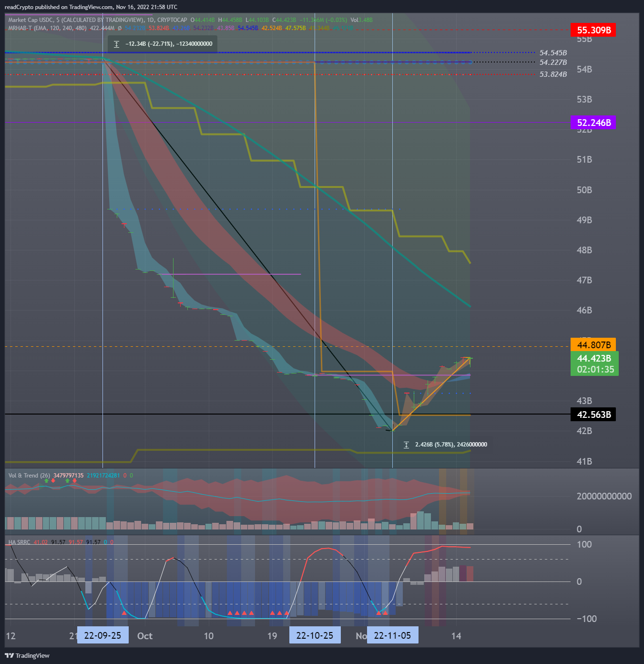This screenshot has width=644, height=664.
Task: Click the 12 label on time axis
Action: coord(10,636)
